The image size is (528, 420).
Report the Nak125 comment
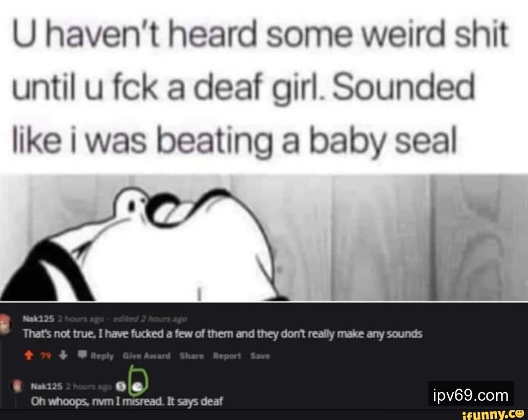pyautogui.click(x=227, y=356)
